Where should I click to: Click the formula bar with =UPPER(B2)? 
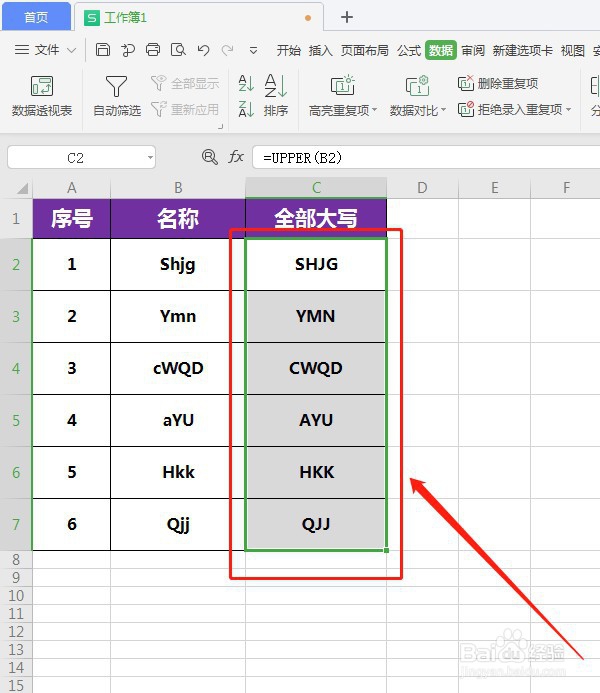(x=426, y=157)
